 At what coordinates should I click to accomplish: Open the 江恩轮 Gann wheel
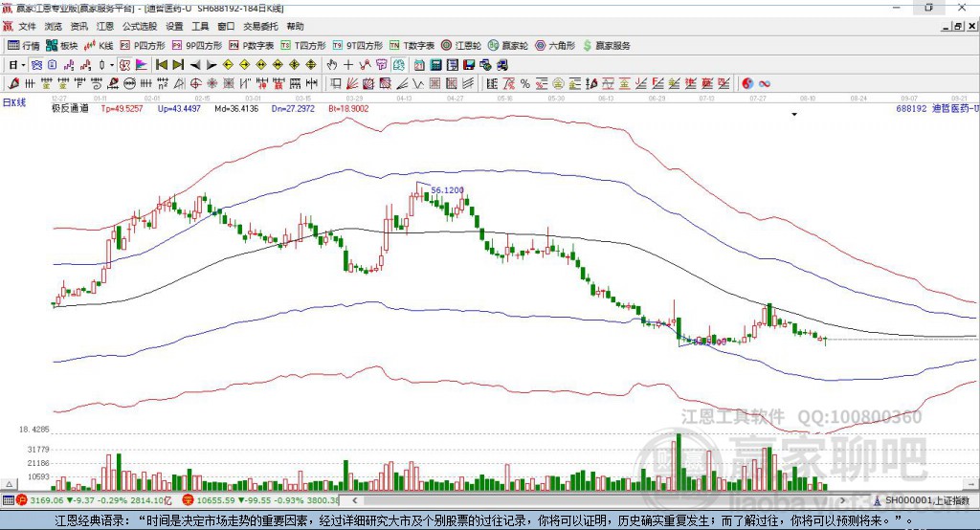(461, 46)
